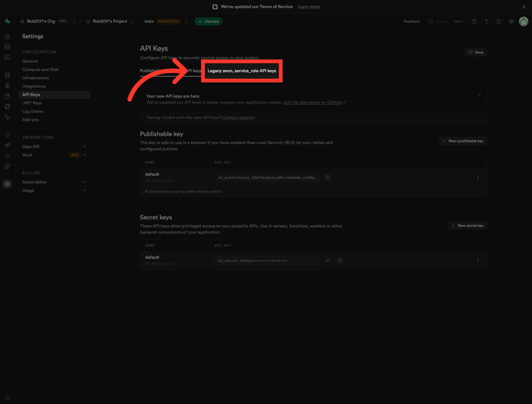Image resolution: width=532 pixels, height=404 pixels.
Task: Switch to Legacy anon, service_role API keys tab
Action: coord(242,71)
